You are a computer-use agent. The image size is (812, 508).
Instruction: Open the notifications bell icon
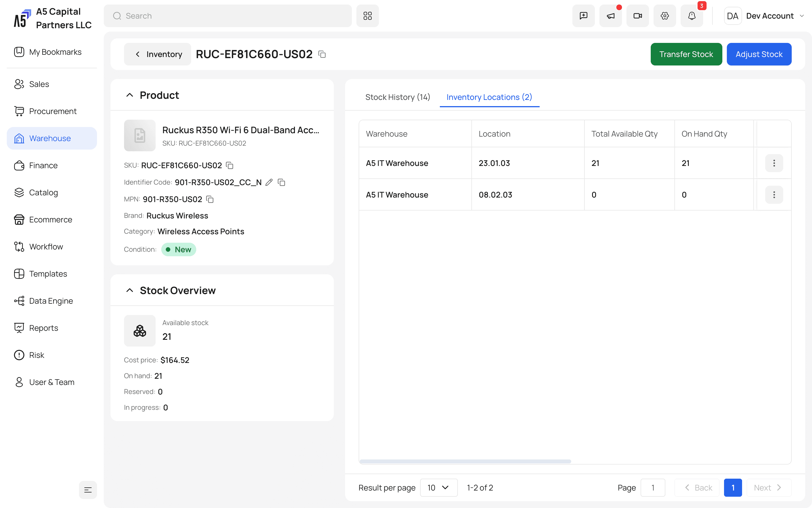click(x=692, y=16)
